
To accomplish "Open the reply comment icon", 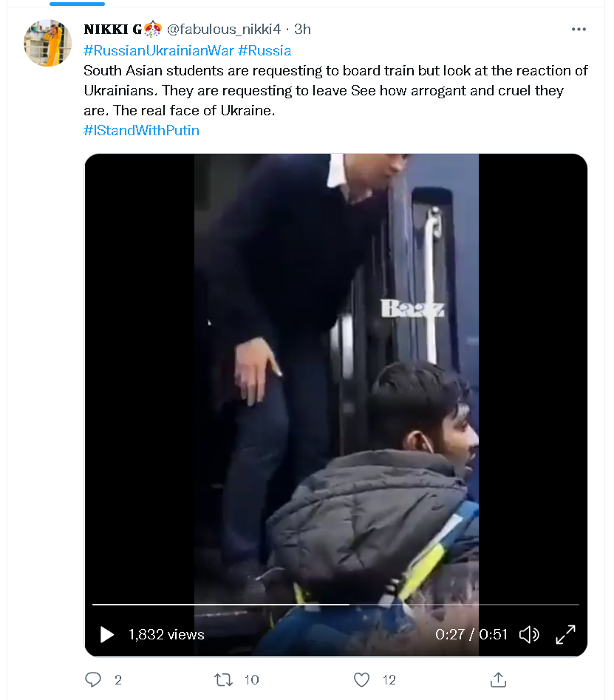I will click(x=93, y=679).
